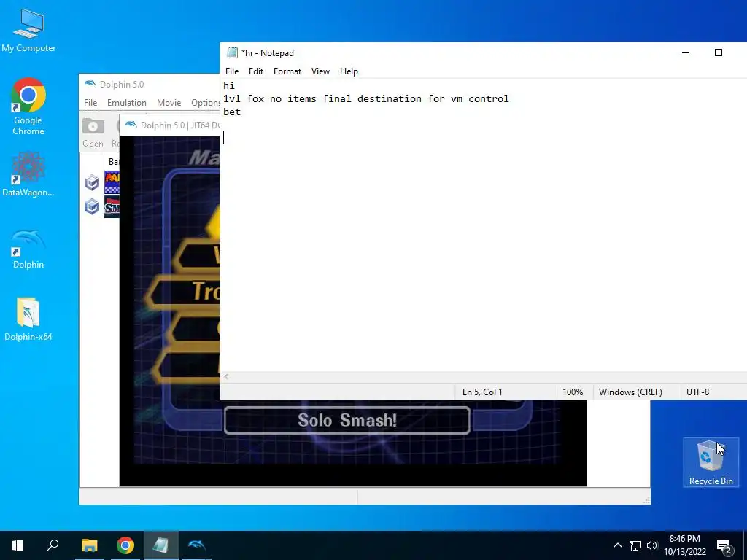Click the first GameCube platform icon in Dolphin

point(92,182)
